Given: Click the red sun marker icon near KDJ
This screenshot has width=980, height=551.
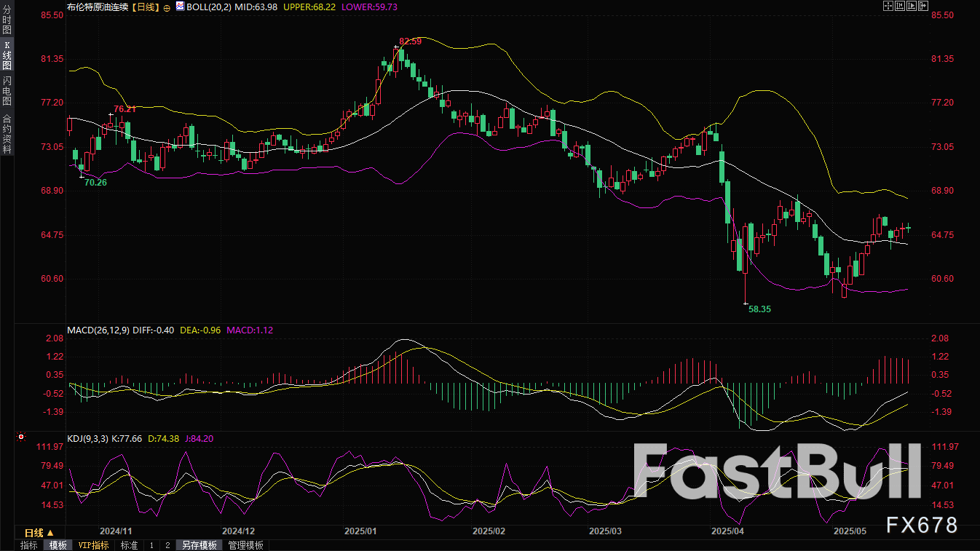Looking at the screenshot, I should pyautogui.click(x=20, y=438).
